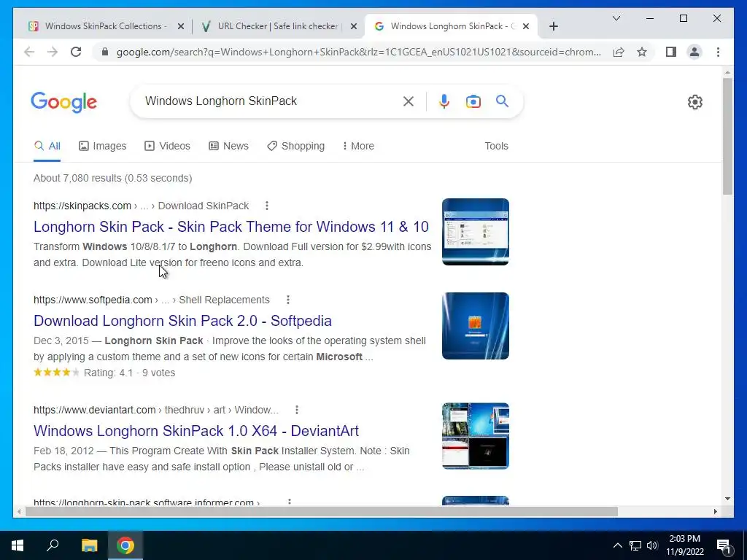View site information via the padlock icon

(x=105, y=52)
